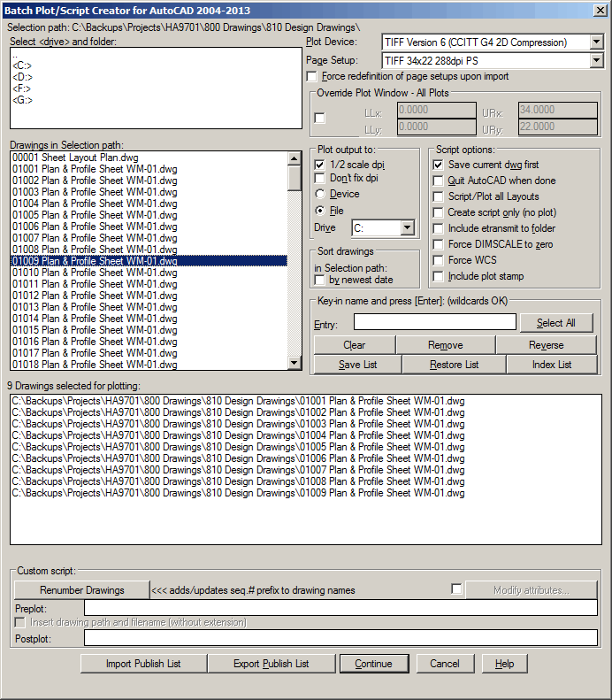Check Create script only (no plot)
612x700 pixels.
[438, 212]
